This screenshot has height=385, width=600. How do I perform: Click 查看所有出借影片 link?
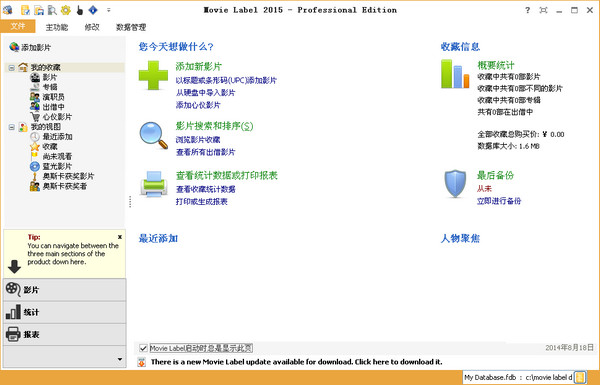pyautogui.click(x=205, y=152)
